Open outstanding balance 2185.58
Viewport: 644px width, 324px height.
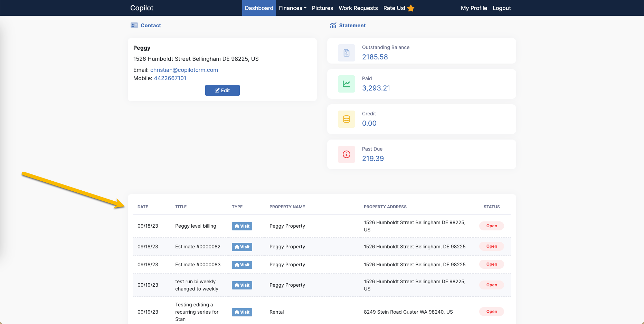tap(375, 57)
